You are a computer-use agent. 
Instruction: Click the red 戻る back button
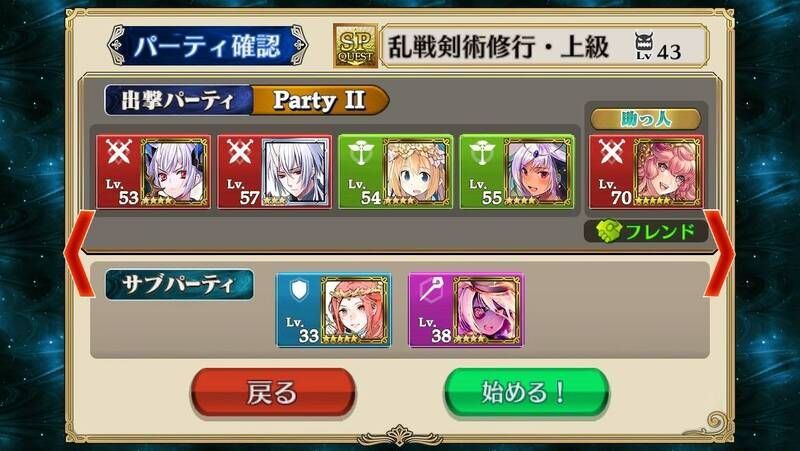tap(273, 393)
